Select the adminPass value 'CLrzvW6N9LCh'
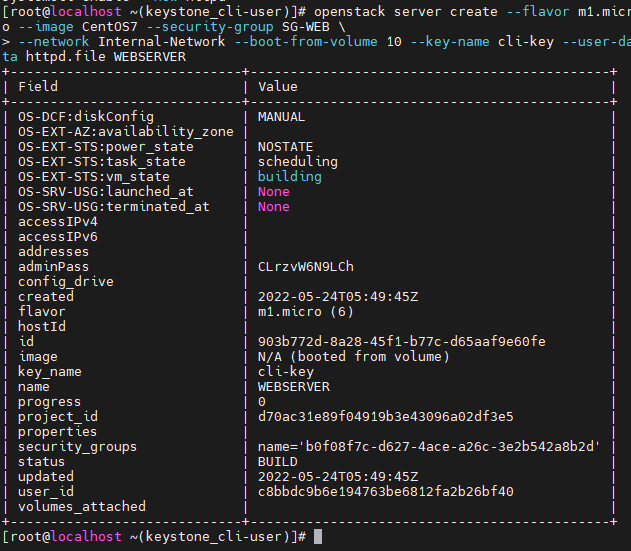631x551 pixels. coord(306,266)
